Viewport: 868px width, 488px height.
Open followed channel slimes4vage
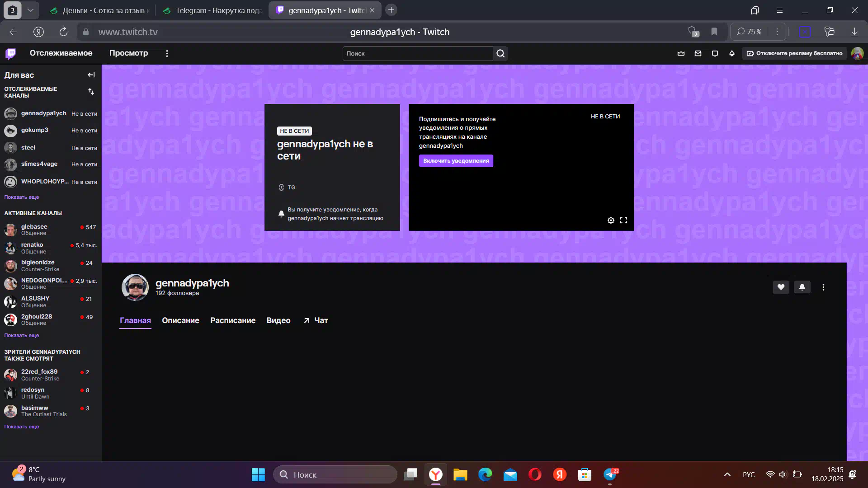tap(51, 164)
